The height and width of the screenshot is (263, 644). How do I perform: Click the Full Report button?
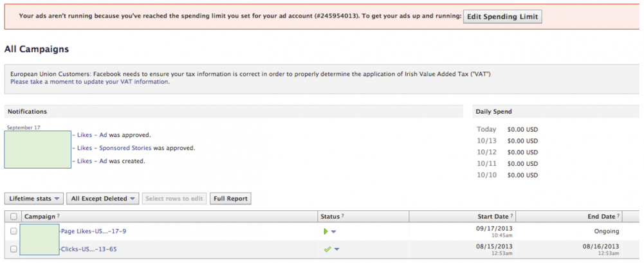point(230,199)
